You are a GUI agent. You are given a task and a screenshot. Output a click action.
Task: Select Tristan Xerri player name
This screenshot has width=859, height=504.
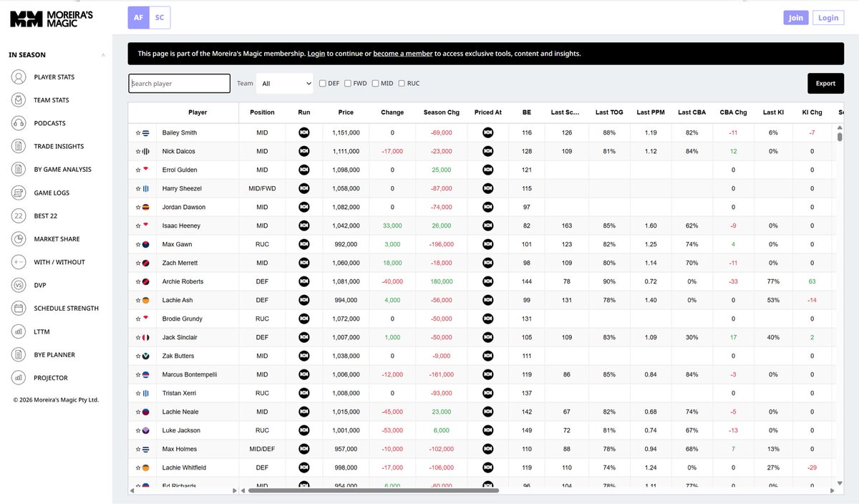click(179, 393)
